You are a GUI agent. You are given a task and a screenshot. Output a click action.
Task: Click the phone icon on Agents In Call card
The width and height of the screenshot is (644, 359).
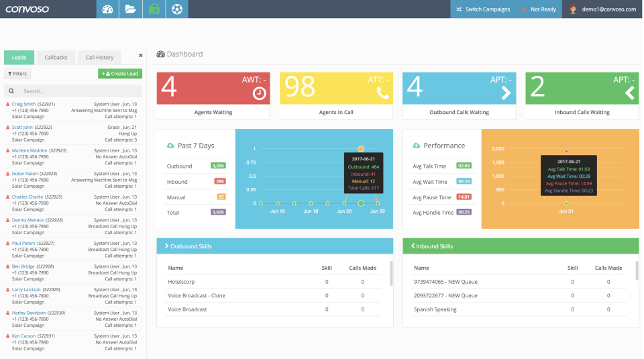tap(383, 93)
